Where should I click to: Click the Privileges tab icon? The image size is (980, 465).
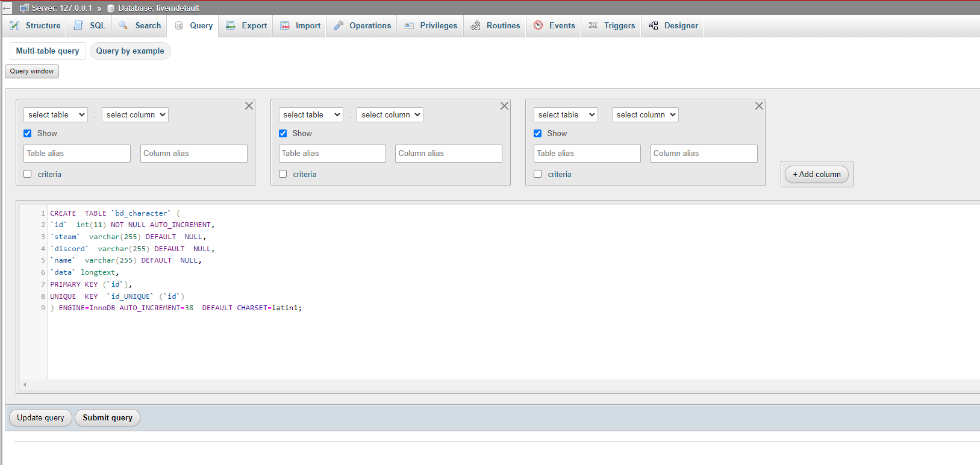(409, 25)
